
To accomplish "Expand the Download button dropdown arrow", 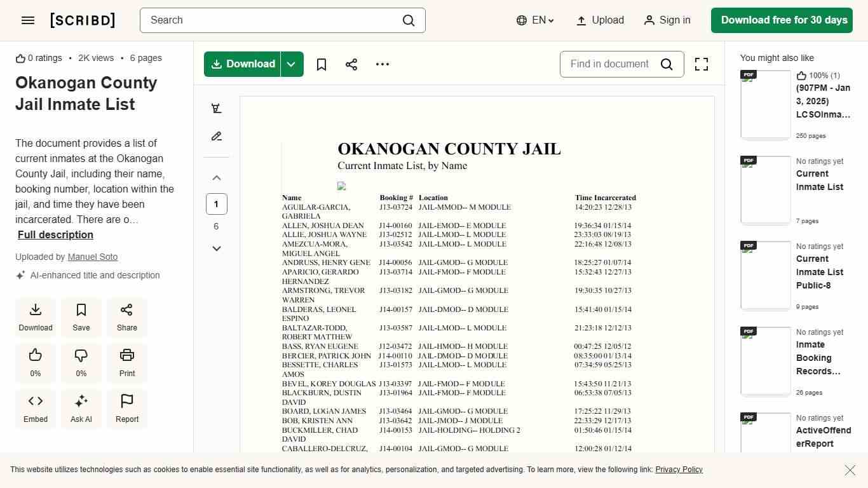I will pyautogui.click(x=291, y=64).
